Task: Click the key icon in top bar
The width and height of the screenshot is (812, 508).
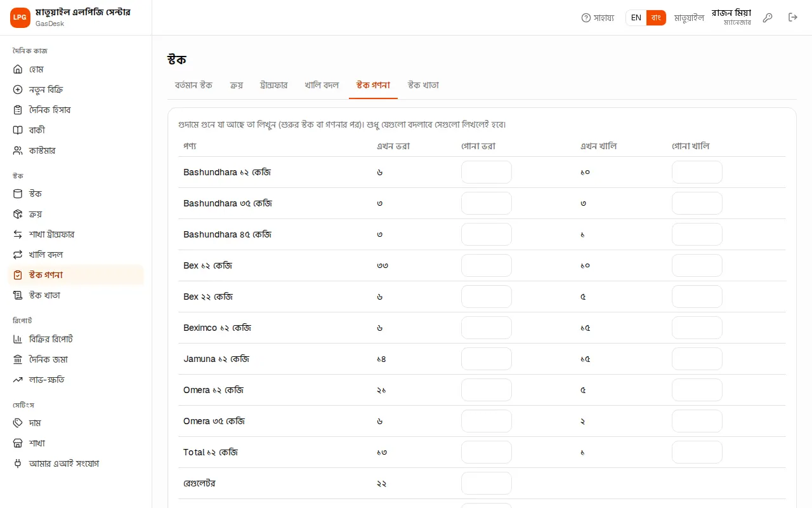Action: pyautogui.click(x=768, y=18)
